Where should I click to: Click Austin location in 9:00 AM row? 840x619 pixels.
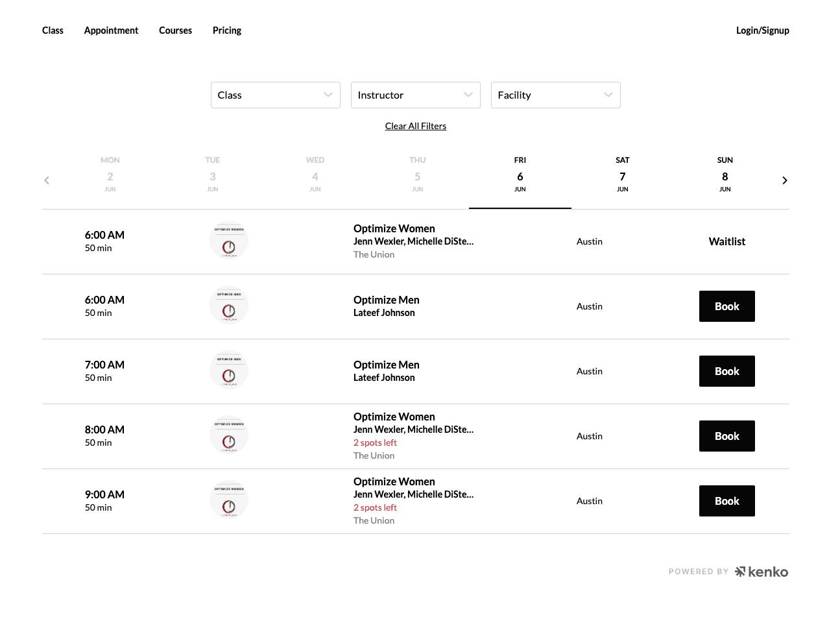(590, 501)
